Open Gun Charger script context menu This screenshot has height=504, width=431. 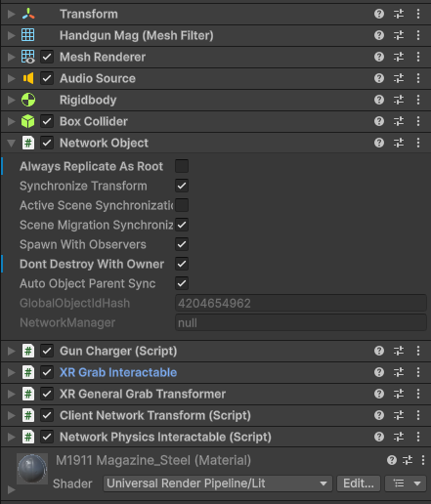[x=418, y=351]
